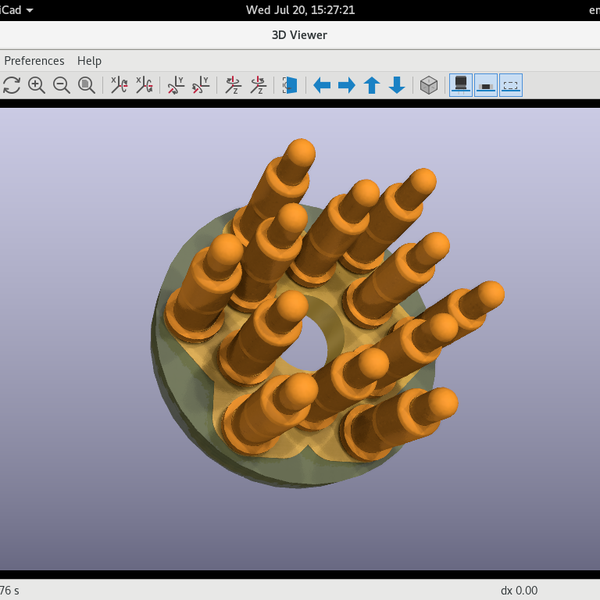Pan the view up with blue arrow

point(372,85)
